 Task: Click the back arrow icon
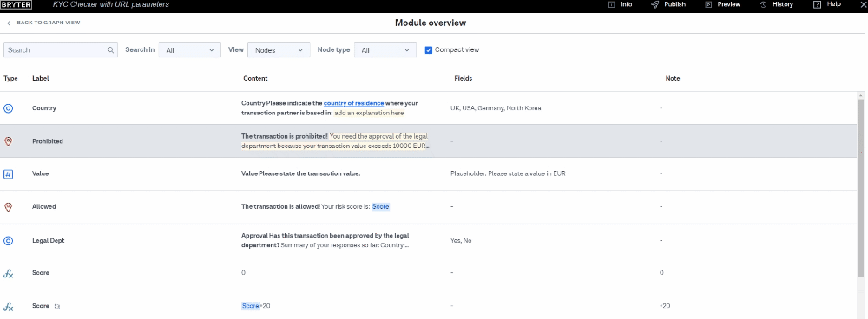[10, 23]
